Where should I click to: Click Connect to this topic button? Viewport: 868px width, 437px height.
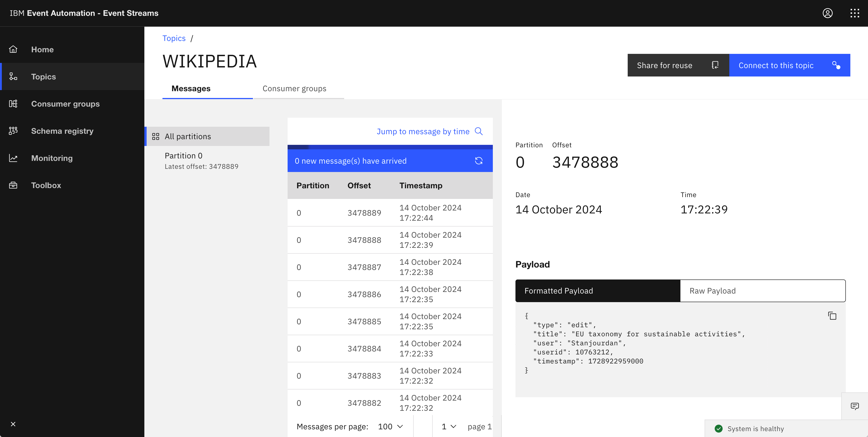789,65
